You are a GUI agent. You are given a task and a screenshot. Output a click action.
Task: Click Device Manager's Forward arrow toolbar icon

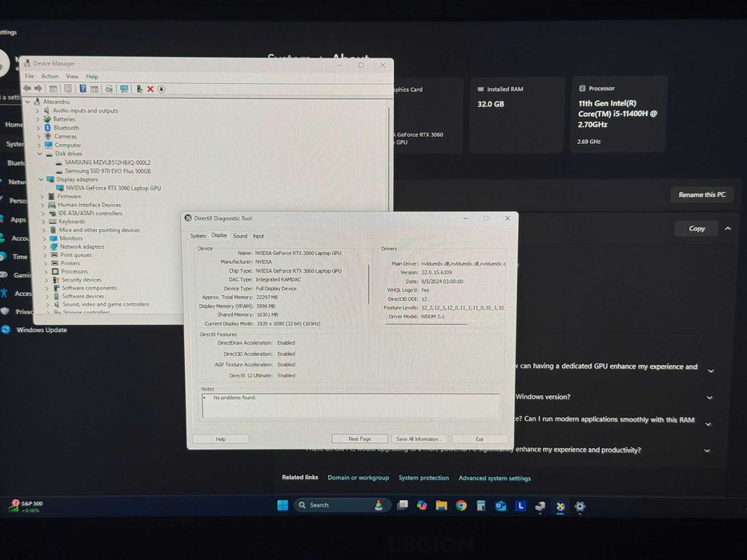click(38, 89)
